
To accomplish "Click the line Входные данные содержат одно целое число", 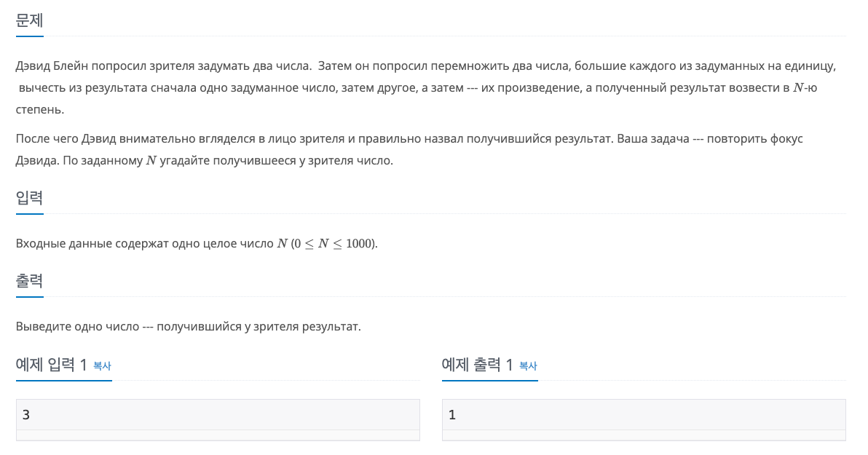I will (x=197, y=244).
